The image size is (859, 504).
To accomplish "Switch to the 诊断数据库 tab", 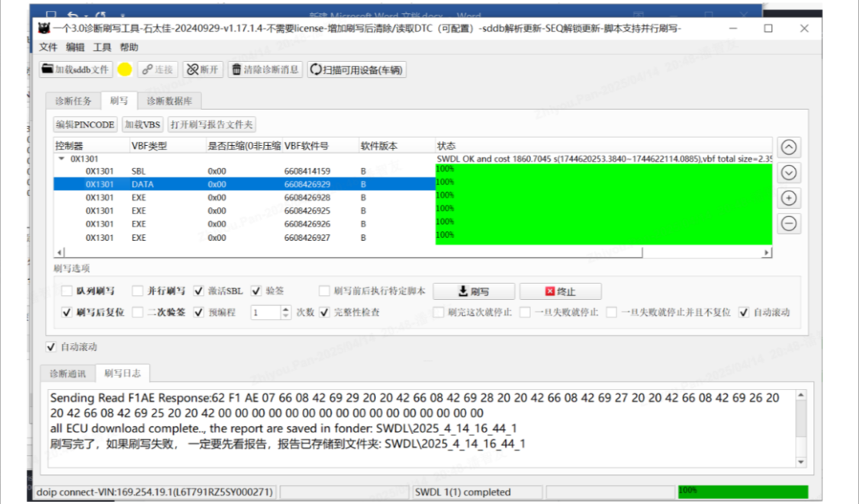I will pos(169,101).
